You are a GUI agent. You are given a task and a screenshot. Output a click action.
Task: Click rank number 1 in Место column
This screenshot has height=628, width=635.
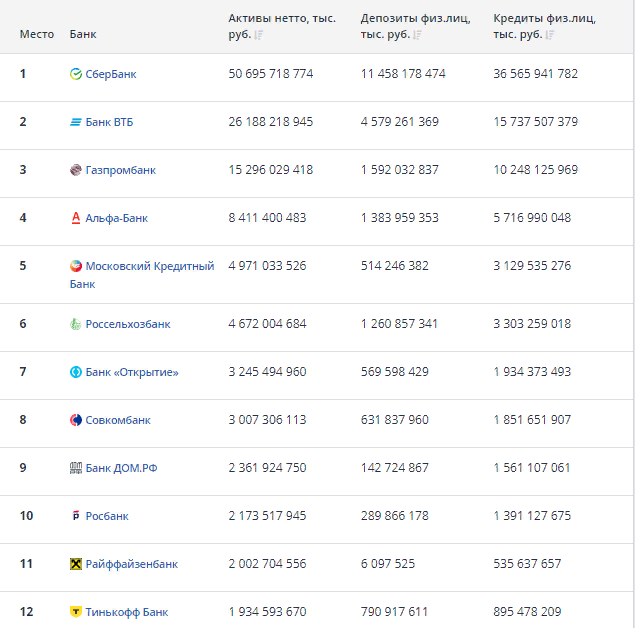pos(23,74)
